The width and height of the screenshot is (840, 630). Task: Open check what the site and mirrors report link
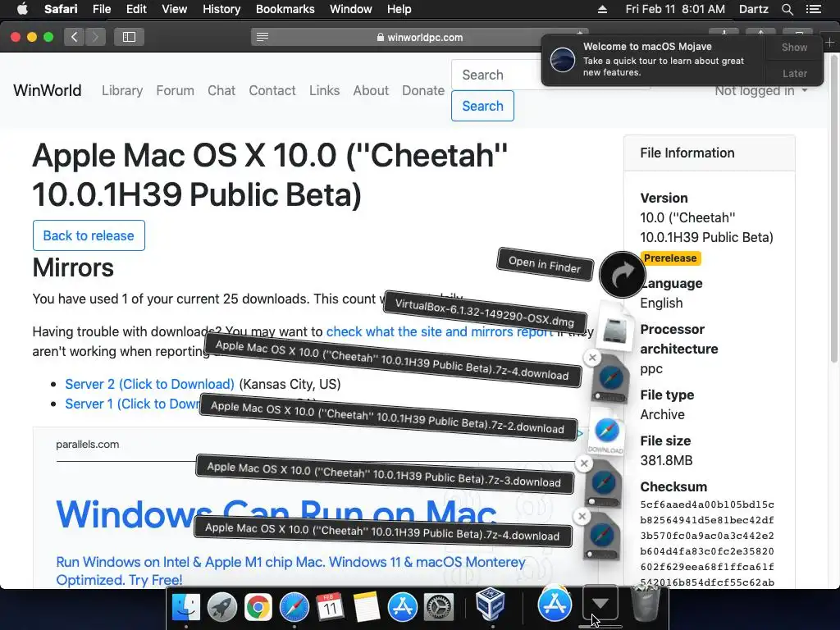pyautogui.click(x=440, y=331)
